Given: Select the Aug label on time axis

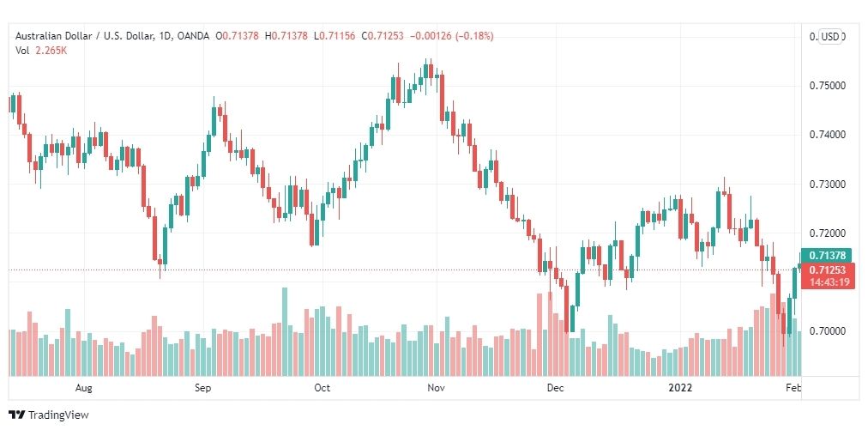Looking at the screenshot, I should click(x=83, y=388).
